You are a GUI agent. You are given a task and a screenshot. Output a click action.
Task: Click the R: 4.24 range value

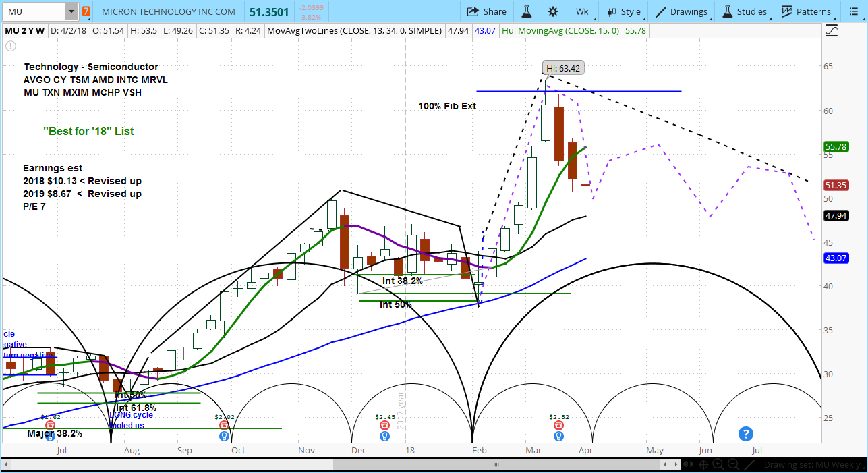(x=250, y=30)
